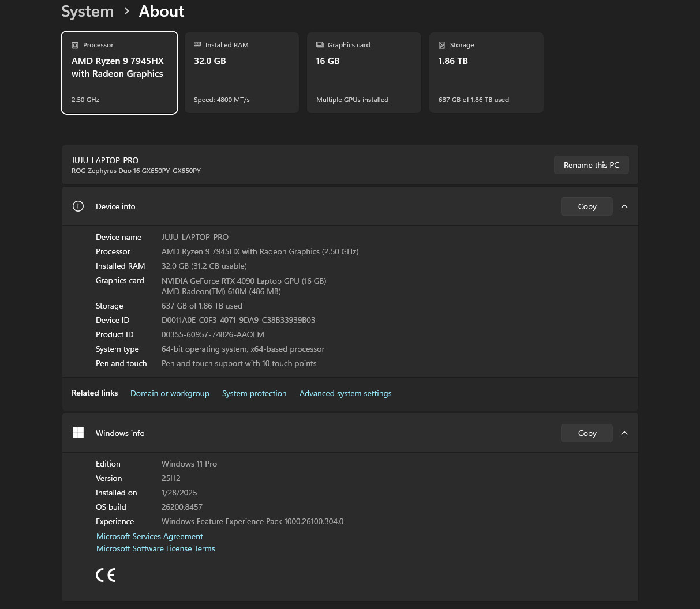
Task: Click the NVIDIA GeForce RTX 4090 text
Action: click(244, 281)
